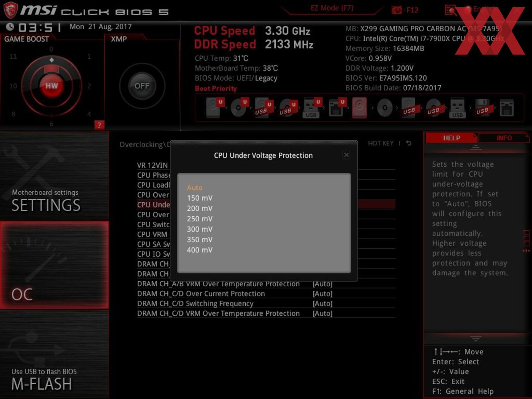
Task: Open the HOT KEY menu
Action: [381, 143]
